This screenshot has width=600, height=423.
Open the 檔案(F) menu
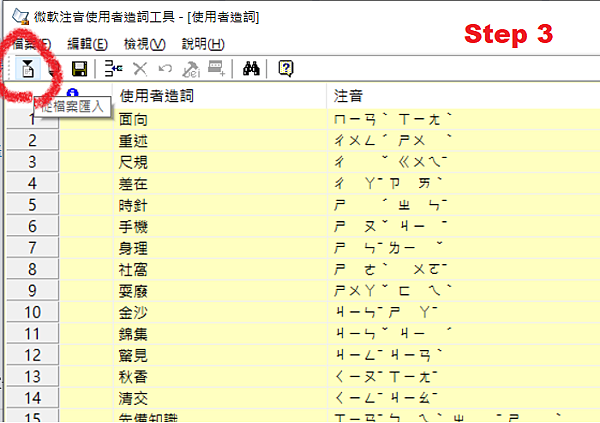(x=31, y=44)
